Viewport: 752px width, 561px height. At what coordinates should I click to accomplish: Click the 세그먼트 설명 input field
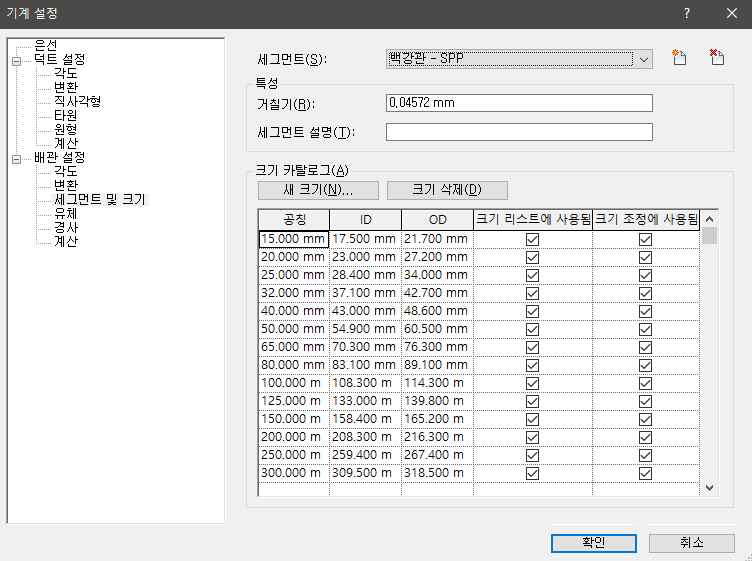pyautogui.click(x=519, y=132)
